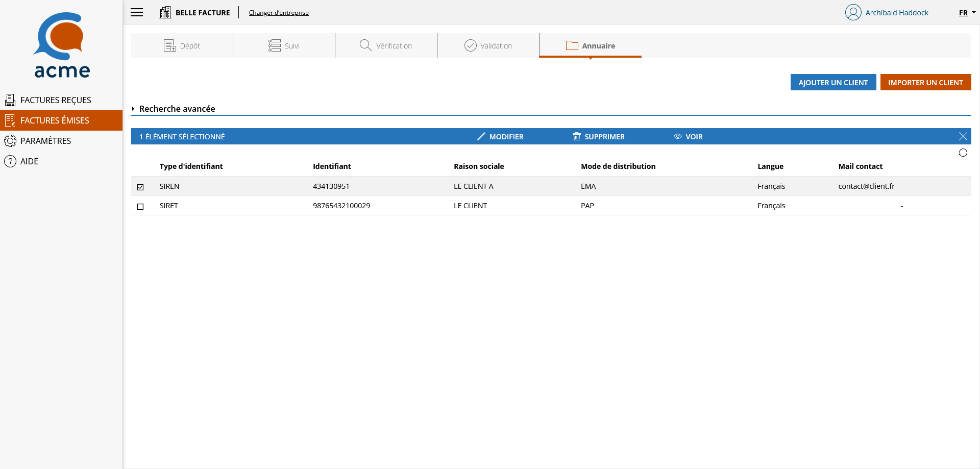Uncheck the LE CLIENT A row checkbox

[x=140, y=187]
